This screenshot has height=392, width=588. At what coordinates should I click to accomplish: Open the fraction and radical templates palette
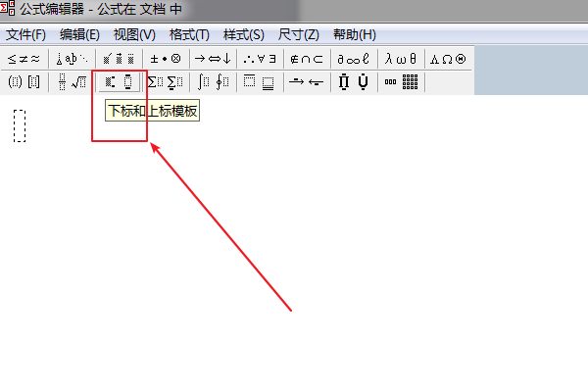pyautogui.click(x=72, y=81)
